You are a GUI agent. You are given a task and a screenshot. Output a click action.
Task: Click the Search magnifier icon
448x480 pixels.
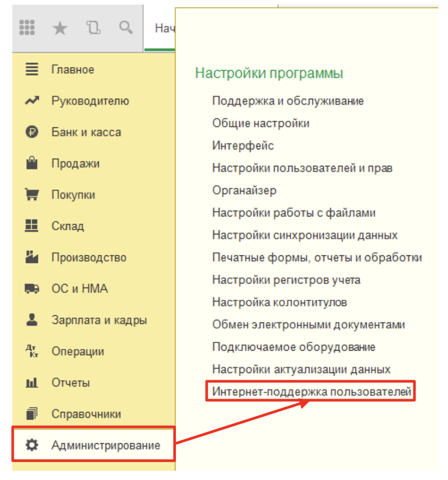125,28
